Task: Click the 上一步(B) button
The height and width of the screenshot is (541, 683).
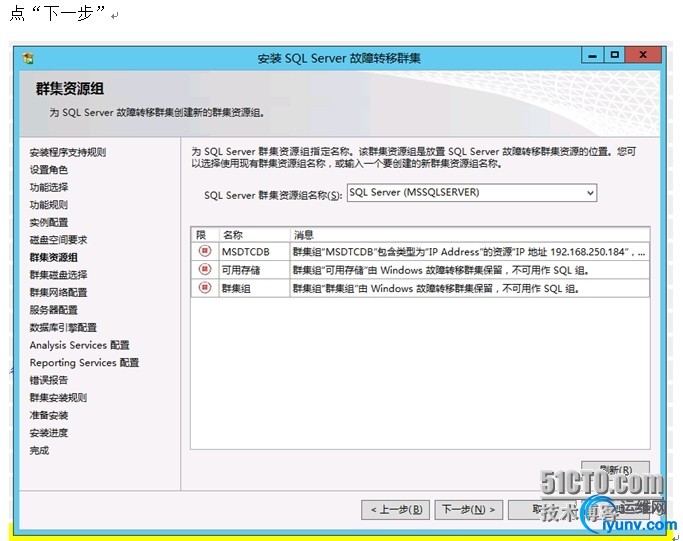Action: coord(396,509)
